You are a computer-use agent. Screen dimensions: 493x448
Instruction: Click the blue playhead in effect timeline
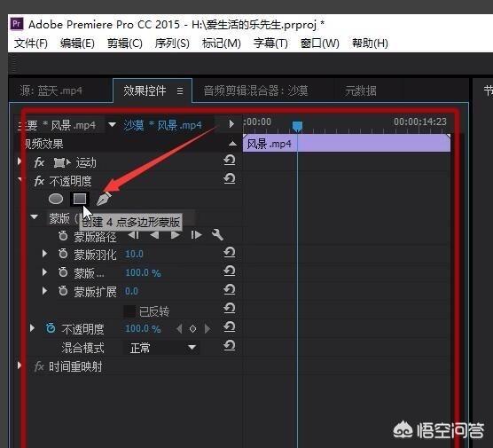click(297, 126)
